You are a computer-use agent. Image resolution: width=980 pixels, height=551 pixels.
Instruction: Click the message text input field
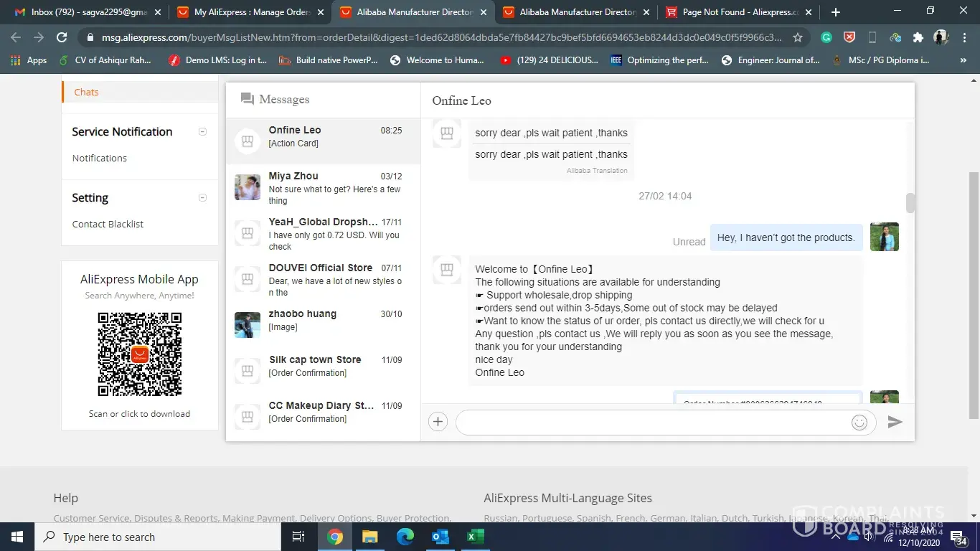pos(653,423)
